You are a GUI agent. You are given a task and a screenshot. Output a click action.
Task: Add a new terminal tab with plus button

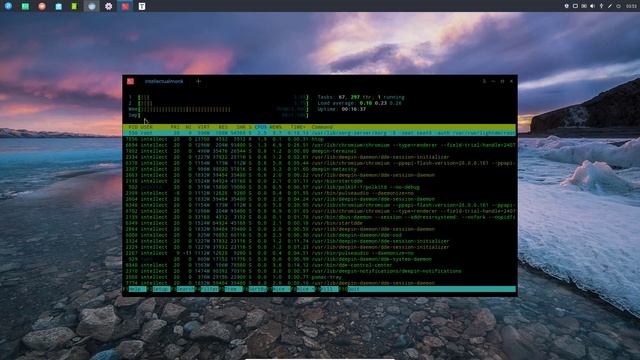pos(198,81)
